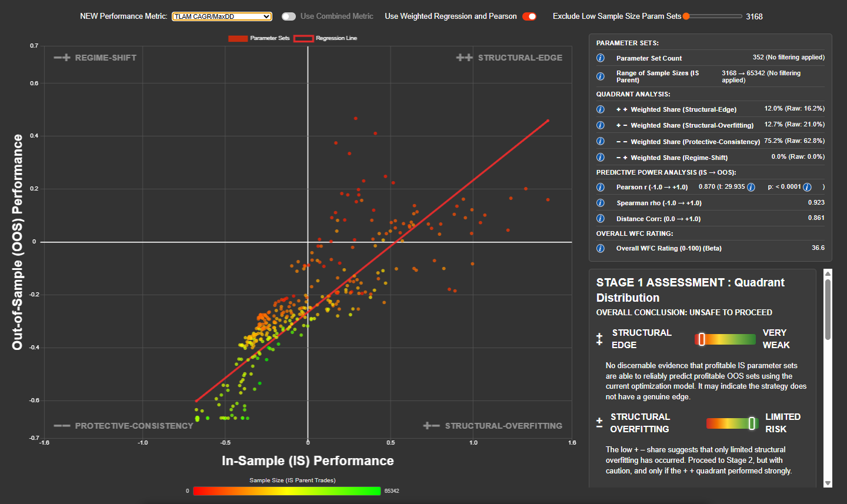Click the 352 (No filtering applied) count

pos(788,58)
